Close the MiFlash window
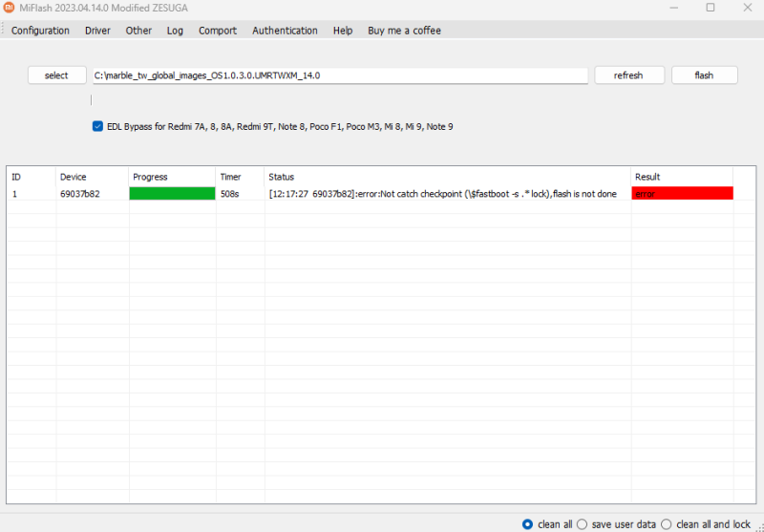764x532 pixels. (748, 8)
